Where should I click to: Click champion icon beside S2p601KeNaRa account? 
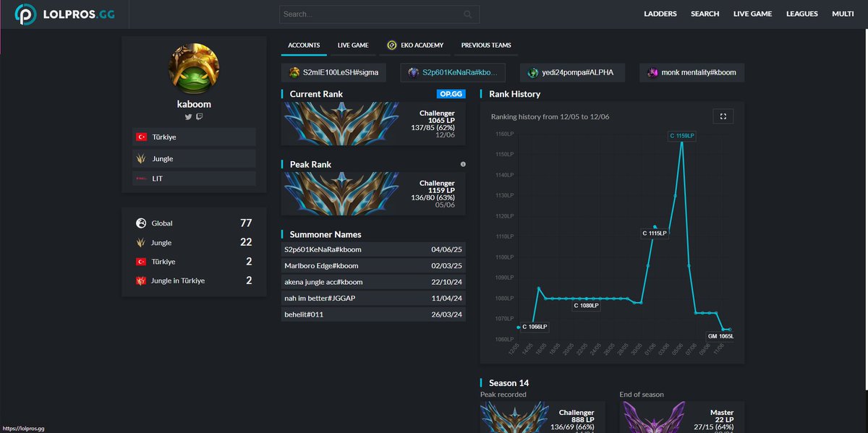[x=413, y=72]
